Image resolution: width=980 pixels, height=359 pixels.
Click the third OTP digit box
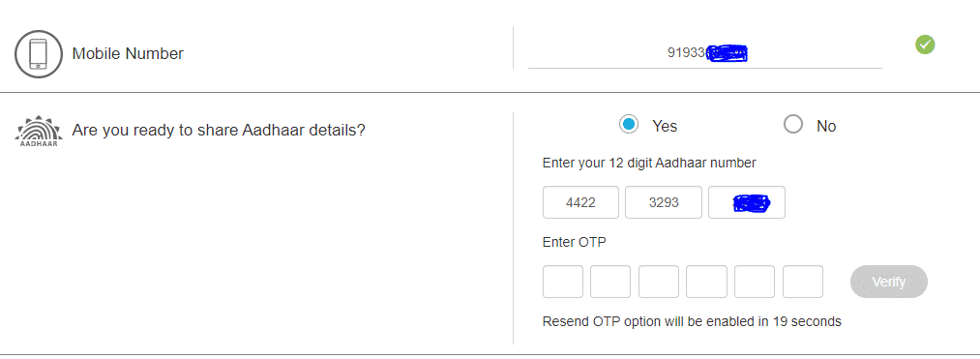659,282
